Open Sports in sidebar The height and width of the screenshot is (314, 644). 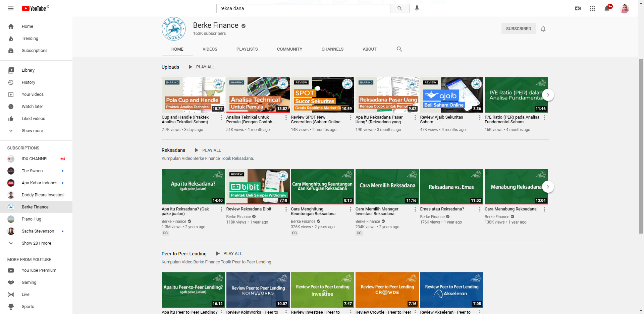pyautogui.click(x=36, y=307)
